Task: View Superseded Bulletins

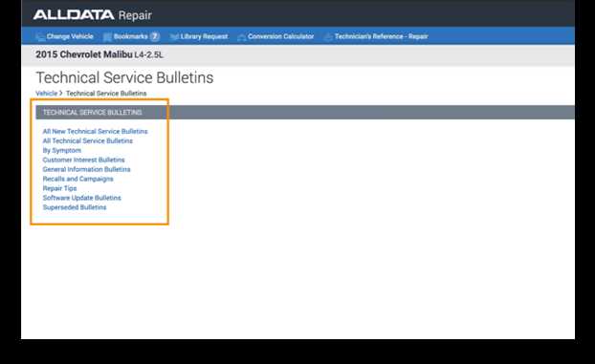Action: (x=75, y=207)
